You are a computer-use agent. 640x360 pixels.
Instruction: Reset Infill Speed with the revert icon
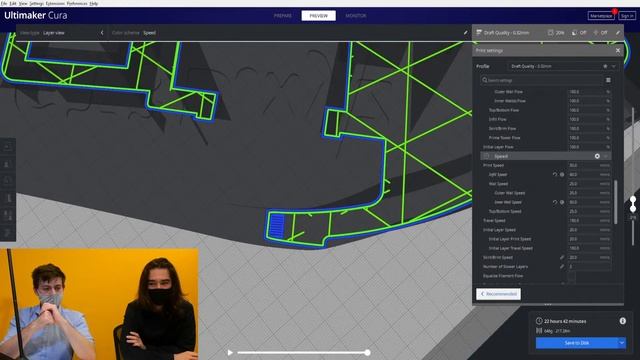pos(555,174)
